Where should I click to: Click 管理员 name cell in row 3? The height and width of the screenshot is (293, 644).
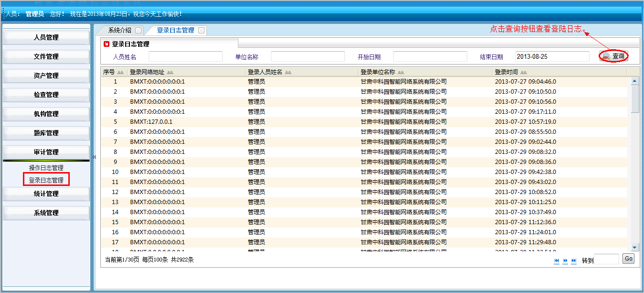click(257, 102)
